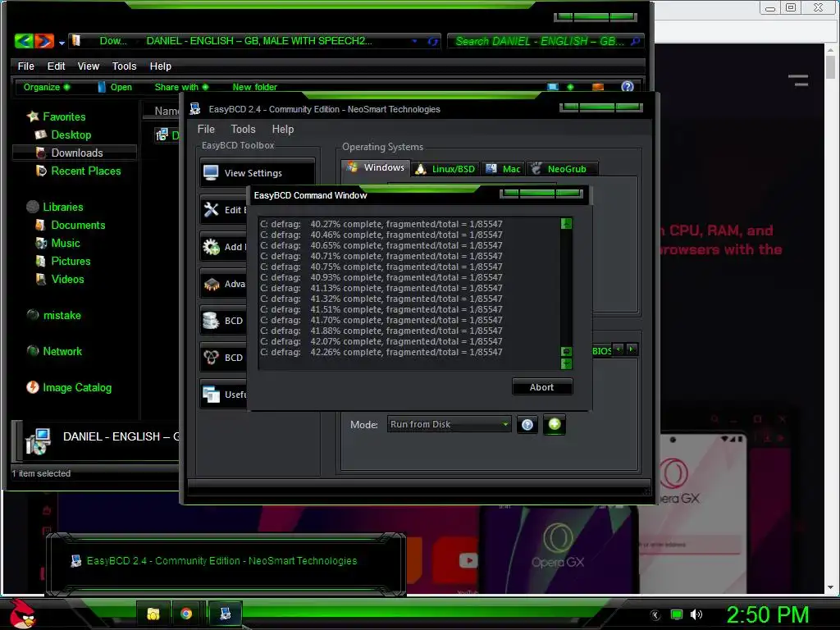Viewport: 840px width, 630px height.
Task: Switch to the Linux/BSD tab
Action: pyautogui.click(x=445, y=169)
